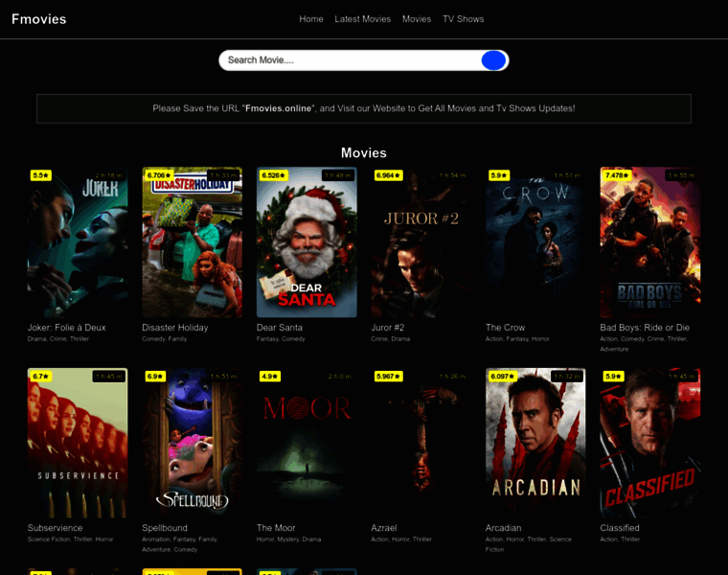Click the 6.984 rating badge on Juror #2
The height and width of the screenshot is (575, 728).
pyautogui.click(x=388, y=175)
